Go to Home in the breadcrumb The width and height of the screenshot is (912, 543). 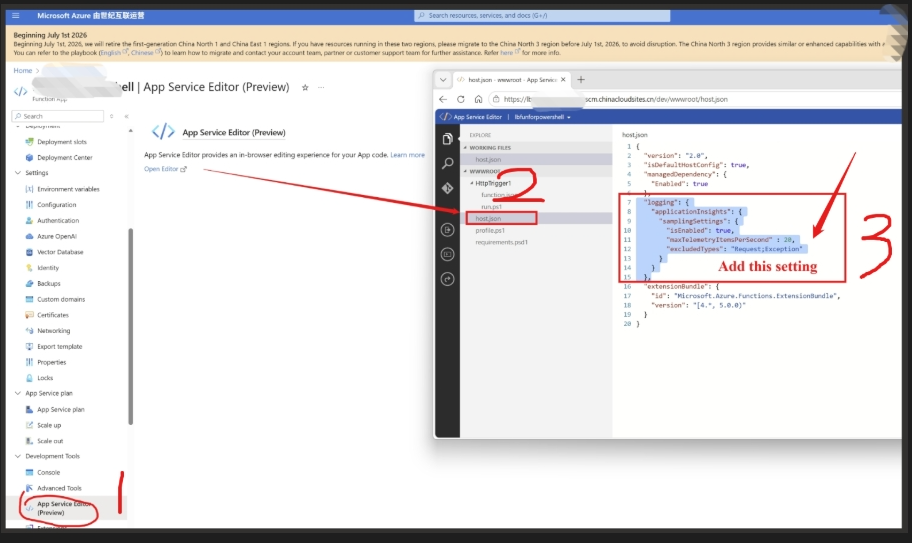coord(23,70)
